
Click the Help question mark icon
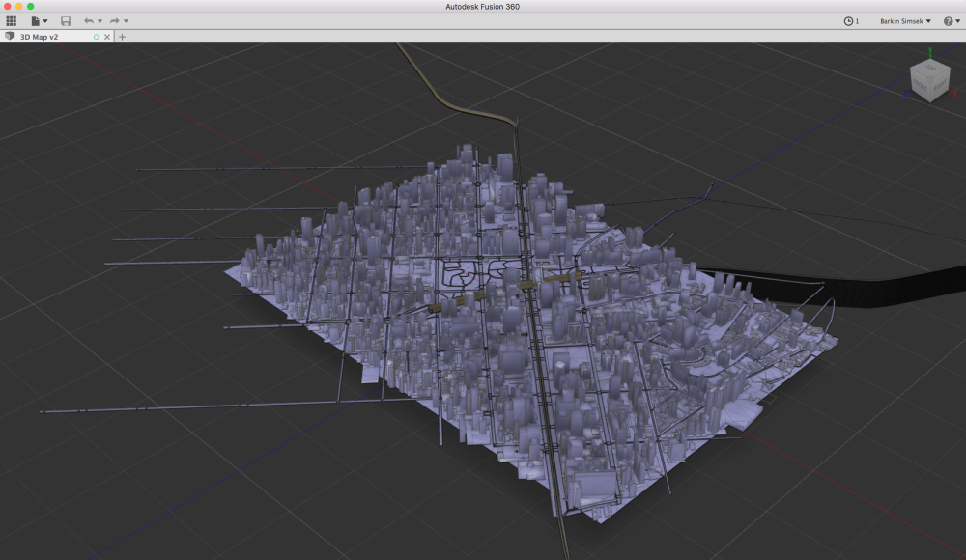[x=948, y=20]
